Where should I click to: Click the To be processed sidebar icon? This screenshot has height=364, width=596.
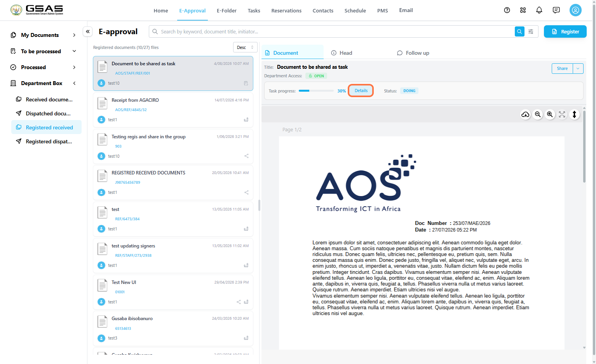[x=13, y=51]
